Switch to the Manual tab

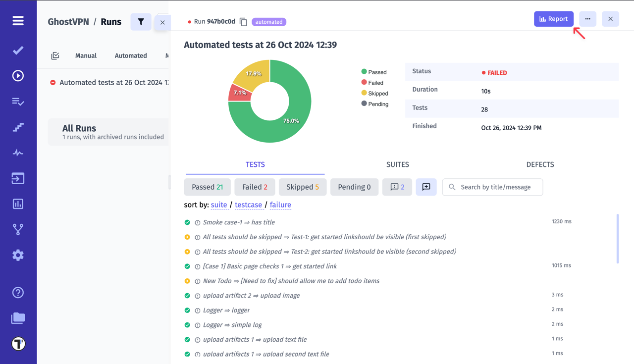click(x=86, y=55)
